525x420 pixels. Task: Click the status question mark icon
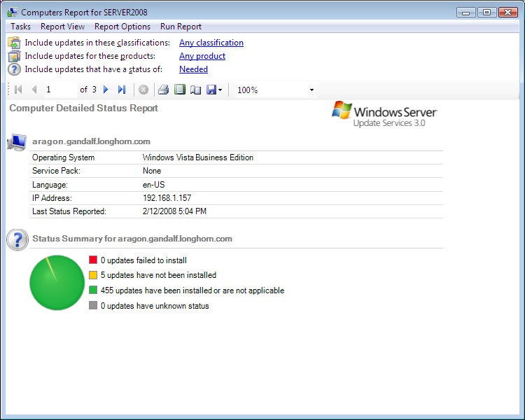[x=14, y=69]
